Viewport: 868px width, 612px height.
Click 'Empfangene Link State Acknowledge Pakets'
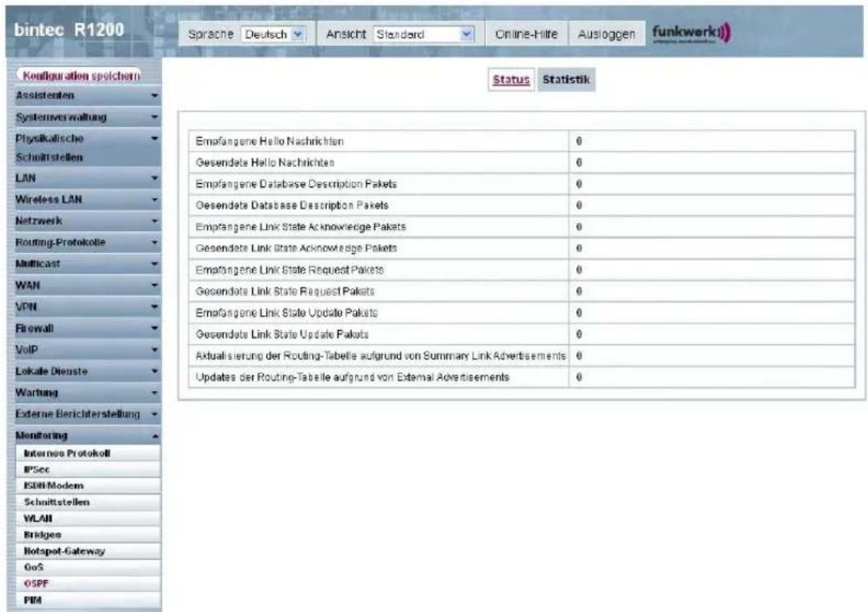(x=301, y=227)
